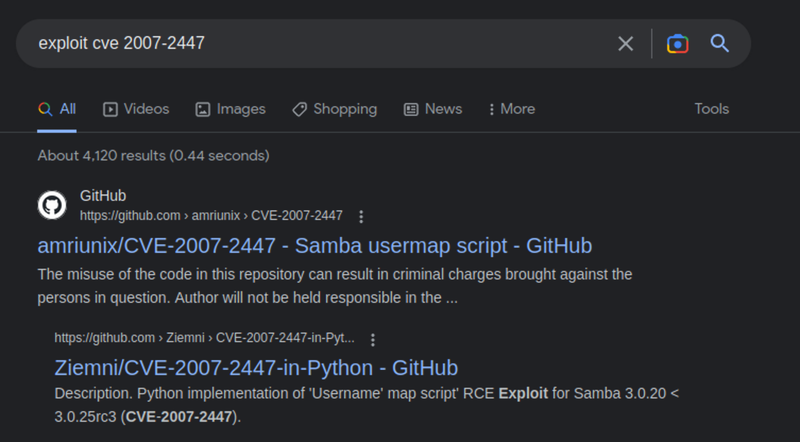Clear the search box with the X icon

pyautogui.click(x=625, y=43)
